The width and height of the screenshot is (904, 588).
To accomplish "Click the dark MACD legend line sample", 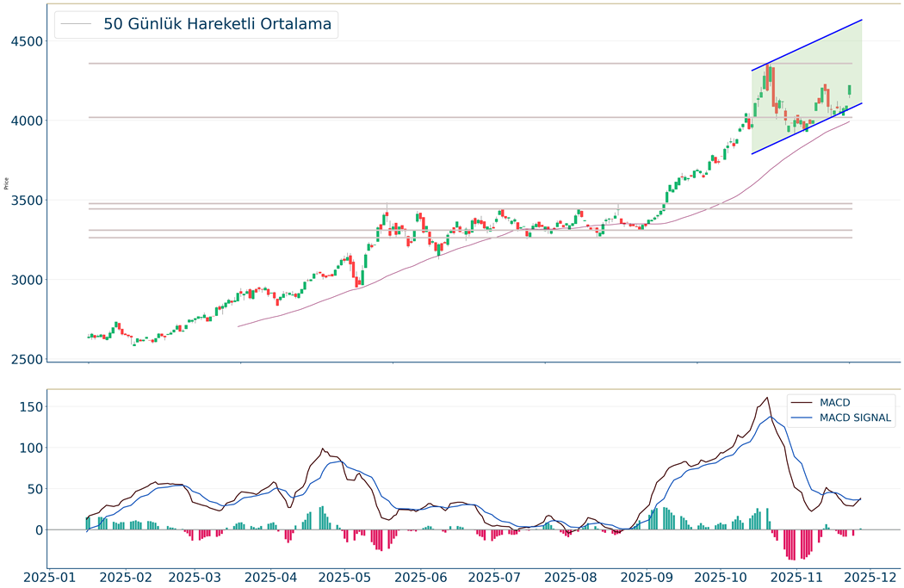I will pyautogui.click(x=802, y=402).
